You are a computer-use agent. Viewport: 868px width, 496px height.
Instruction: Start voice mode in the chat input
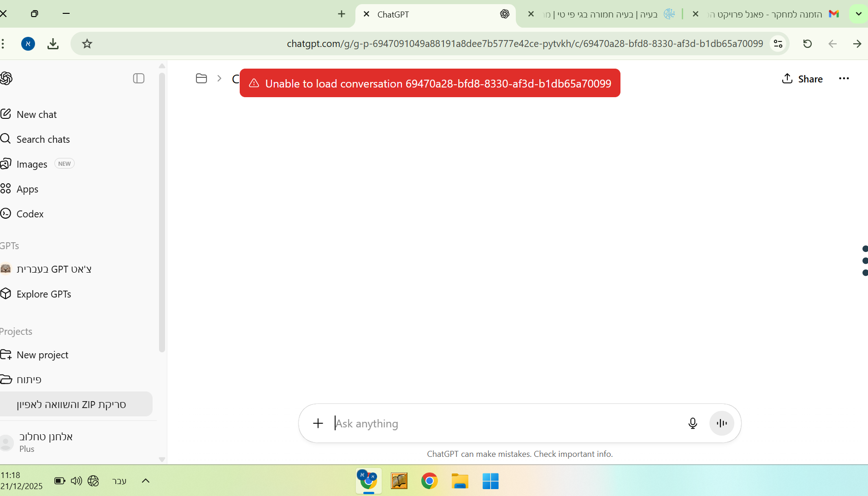point(721,423)
